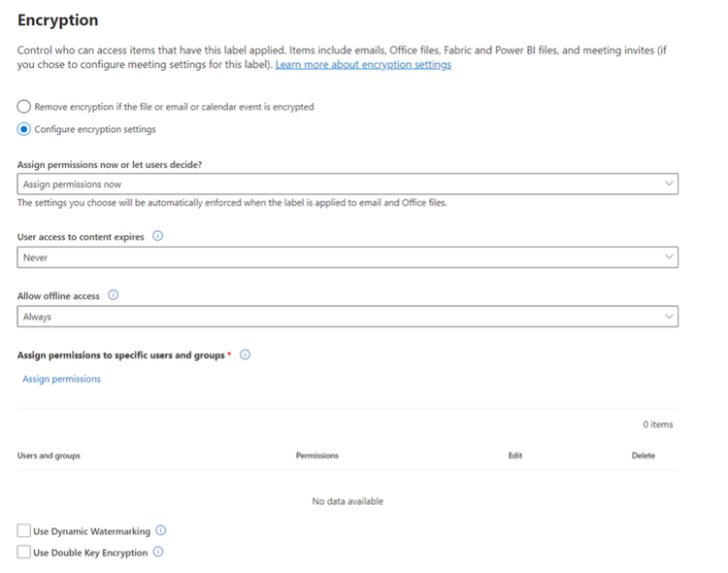The image size is (728, 573).
Task: Click the Delete column header
Action: pos(644,455)
